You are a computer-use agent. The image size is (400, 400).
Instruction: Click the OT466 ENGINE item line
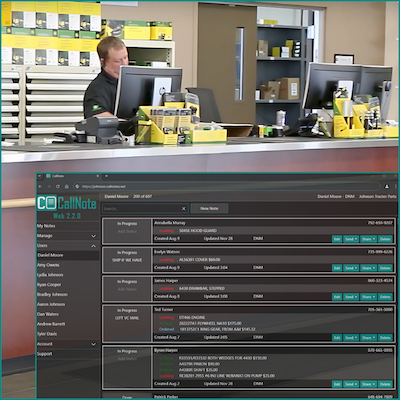pyautogui.click(x=192, y=318)
